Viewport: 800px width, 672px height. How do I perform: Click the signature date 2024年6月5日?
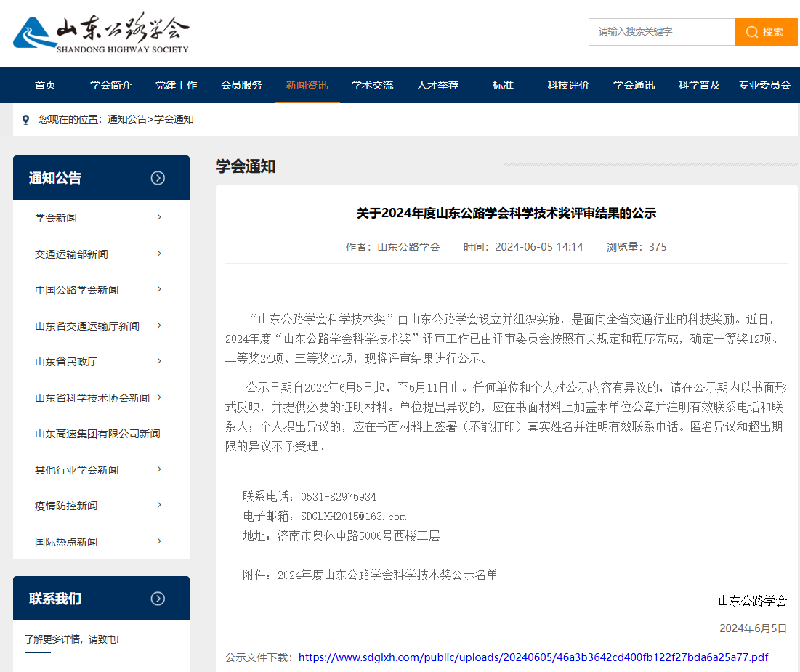(x=753, y=628)
